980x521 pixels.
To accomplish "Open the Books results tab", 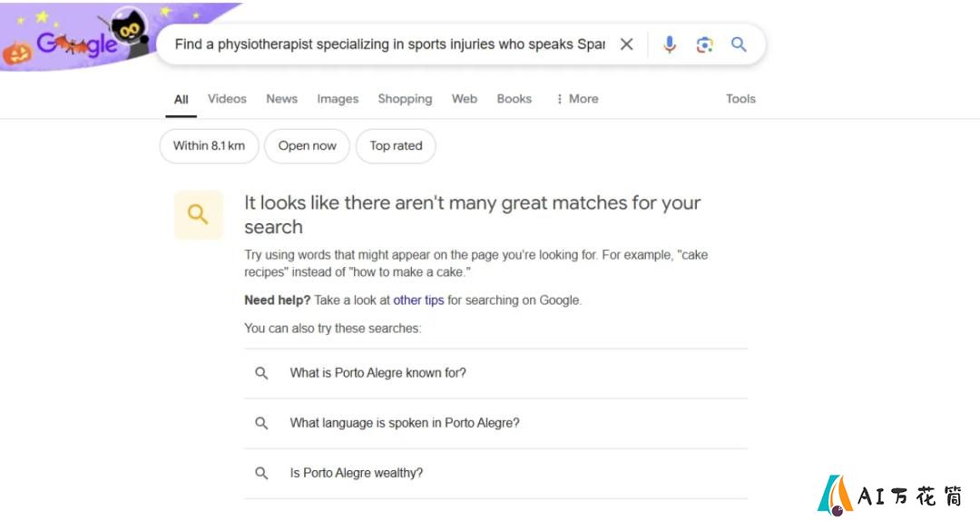I will point(514,99).
